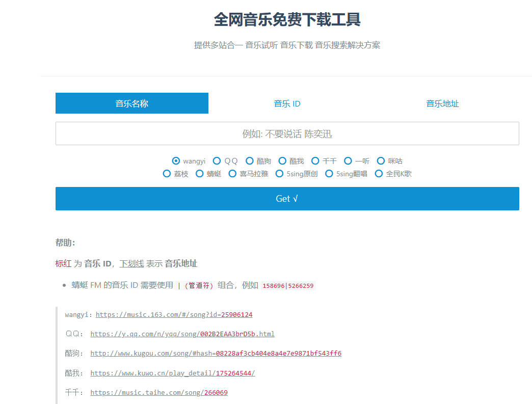The height and width of the screenshot is (404, 532).
Task: Select the 千千 radio button
Action: pos(315,161)
